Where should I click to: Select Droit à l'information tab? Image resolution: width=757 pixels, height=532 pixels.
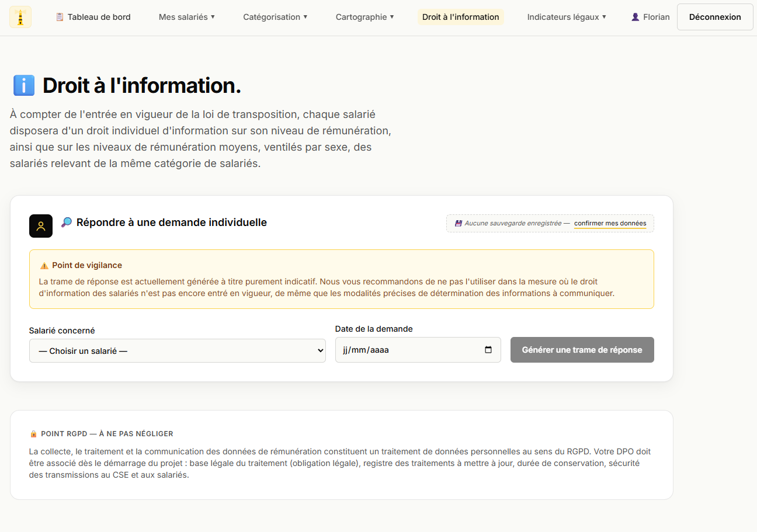point(461,17)
